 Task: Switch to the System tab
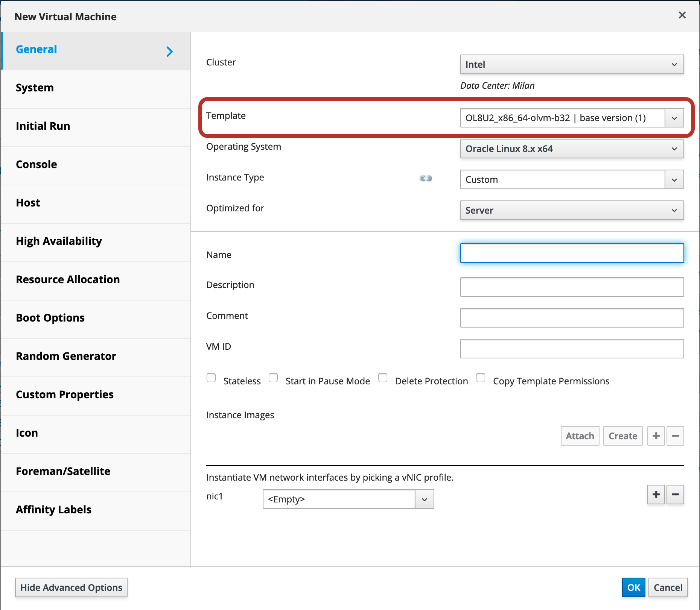click(35, 88)
